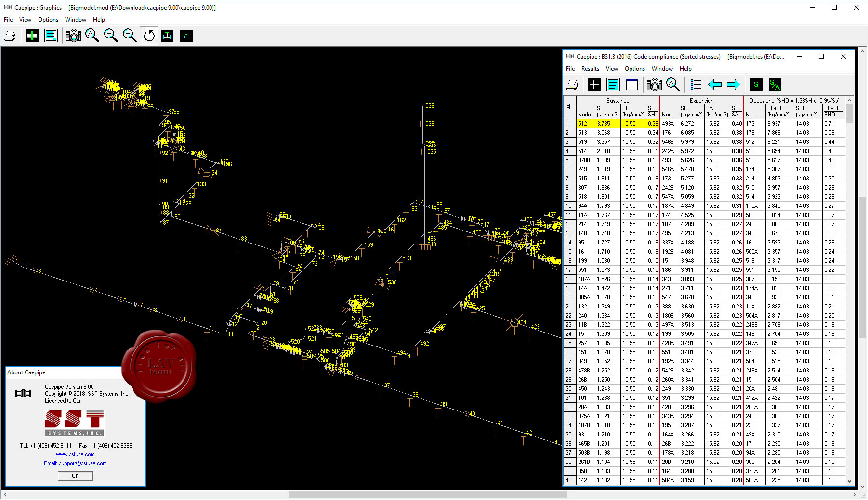Click sustained node 442 in row 40
Image resolution: width=868 pixels, height=500 pixels.
coord(586,480)
